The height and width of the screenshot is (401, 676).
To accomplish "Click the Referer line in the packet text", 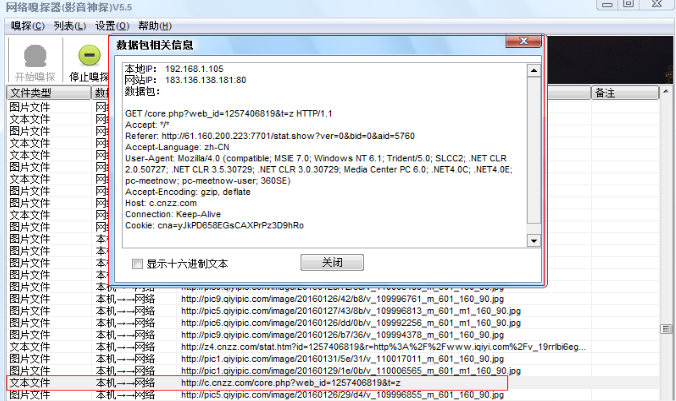I will [270, 136].
